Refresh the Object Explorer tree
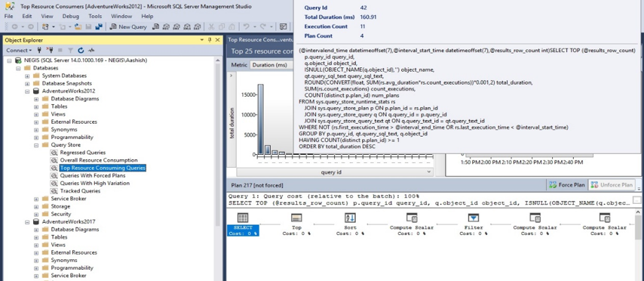The image size is (644, 281). 81,50
